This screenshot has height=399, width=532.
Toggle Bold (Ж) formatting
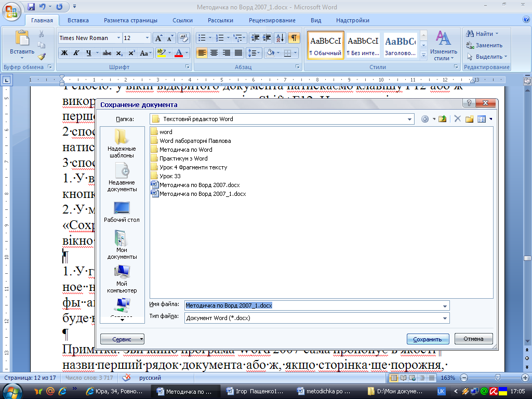[x=64, y=53]
